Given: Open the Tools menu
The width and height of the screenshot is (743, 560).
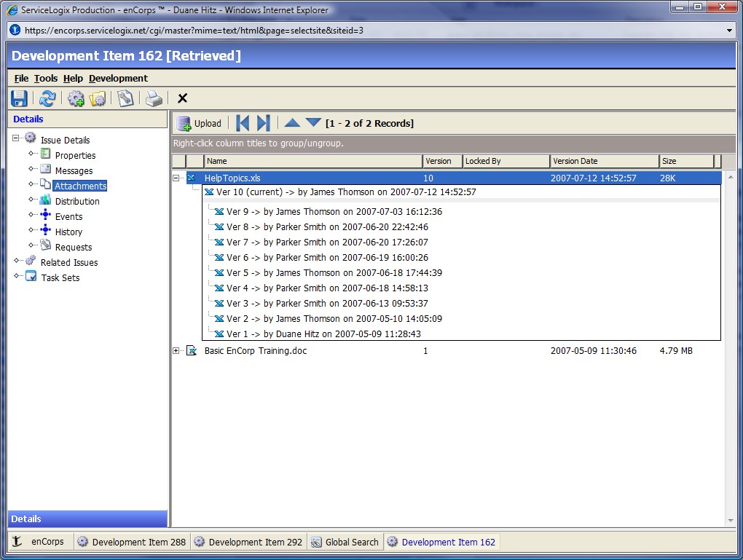Looking at the screenshot, I should (x=46, y=78).
